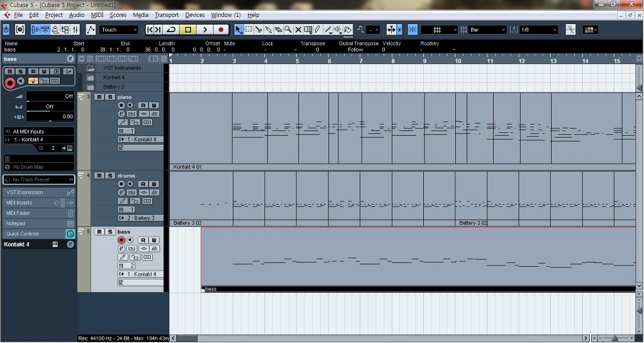The height and width of the screenshot is (343, 644).
Task: Open the Touch automation mode dropdown
Action: coord(119,30)
